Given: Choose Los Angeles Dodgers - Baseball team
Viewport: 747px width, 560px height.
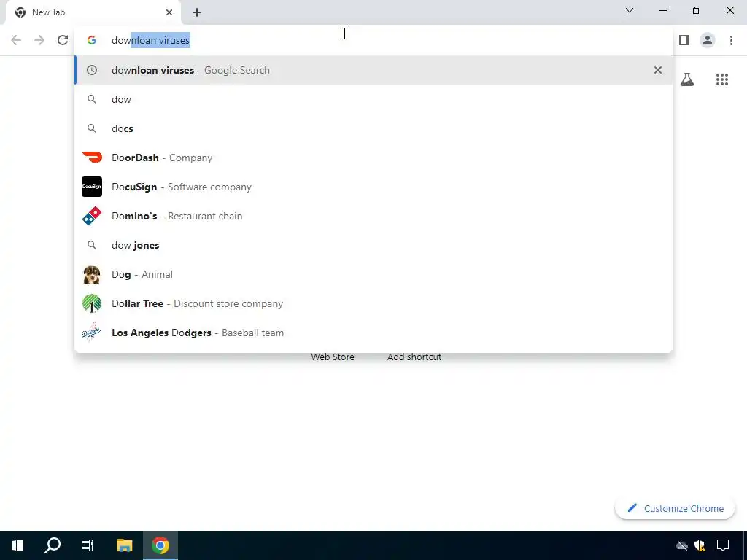Looking at the screenshot, I should point(373,332).
